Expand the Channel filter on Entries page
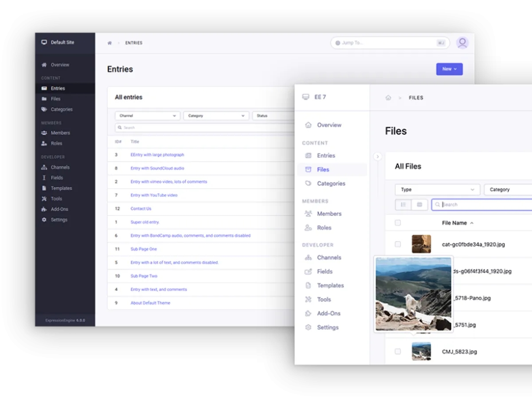 [147, 115]
